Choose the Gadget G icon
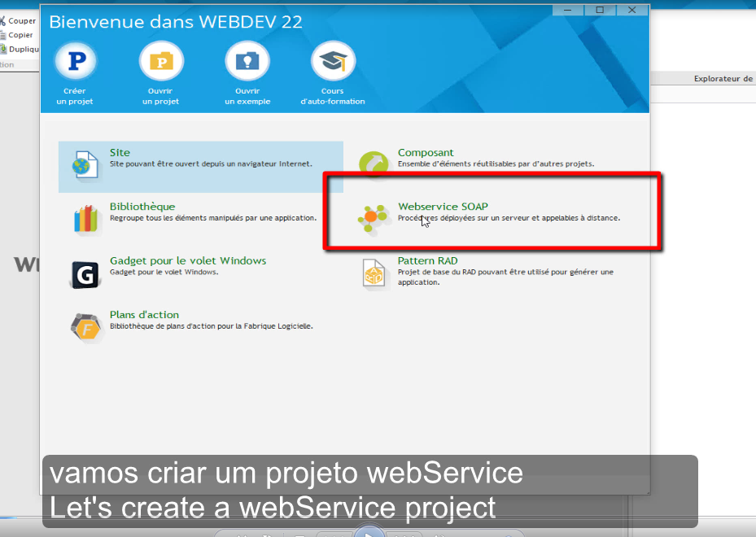The width and height of the screenshot is (756, 537). (x=85, y=275)
